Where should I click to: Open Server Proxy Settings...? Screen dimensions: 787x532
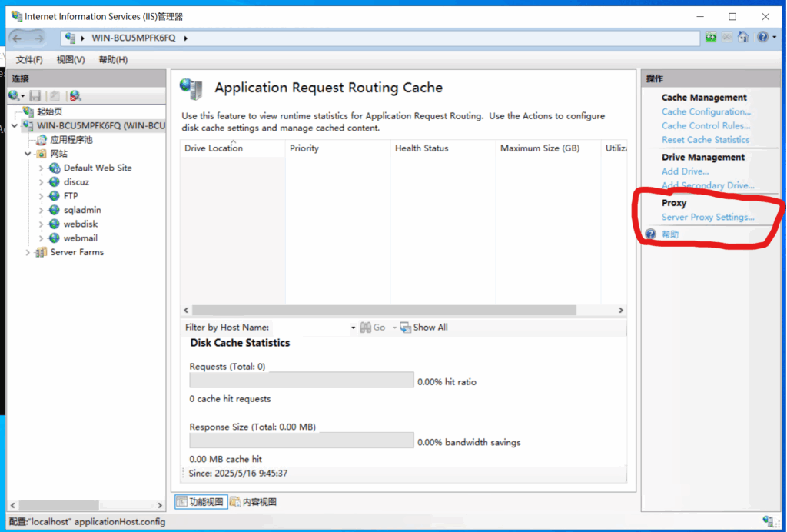click(x=708, y=217)
